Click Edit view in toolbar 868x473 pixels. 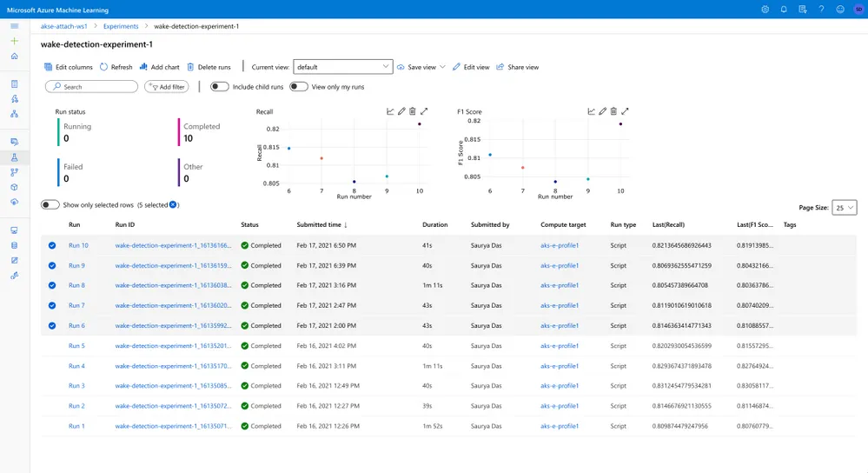[471, 67]
